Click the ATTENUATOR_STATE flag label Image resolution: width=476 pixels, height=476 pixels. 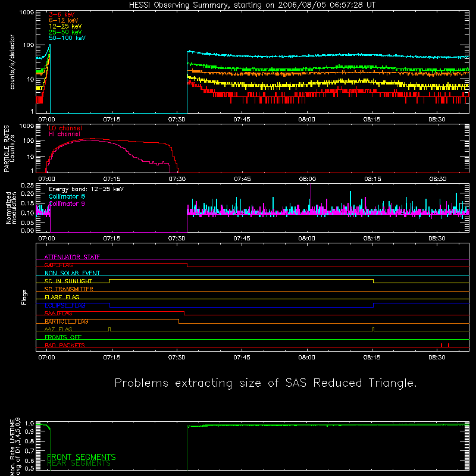pos(72,257)
